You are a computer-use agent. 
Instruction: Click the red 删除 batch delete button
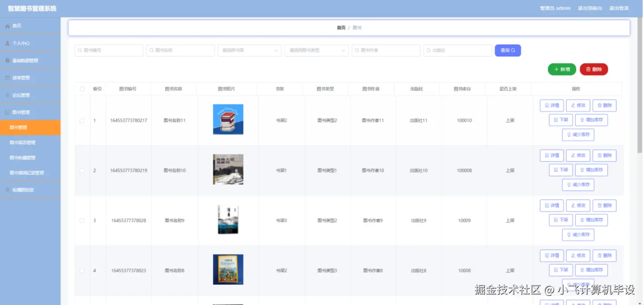click(x=594, y=69)
